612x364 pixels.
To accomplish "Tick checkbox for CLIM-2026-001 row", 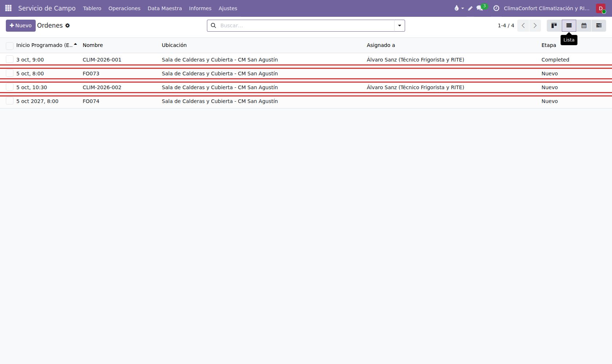I will pyautogui.click(x=10, y=59).
